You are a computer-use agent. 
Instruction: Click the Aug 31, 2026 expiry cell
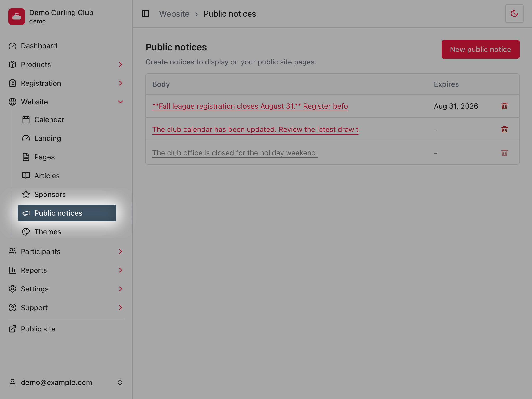point(456,106)
